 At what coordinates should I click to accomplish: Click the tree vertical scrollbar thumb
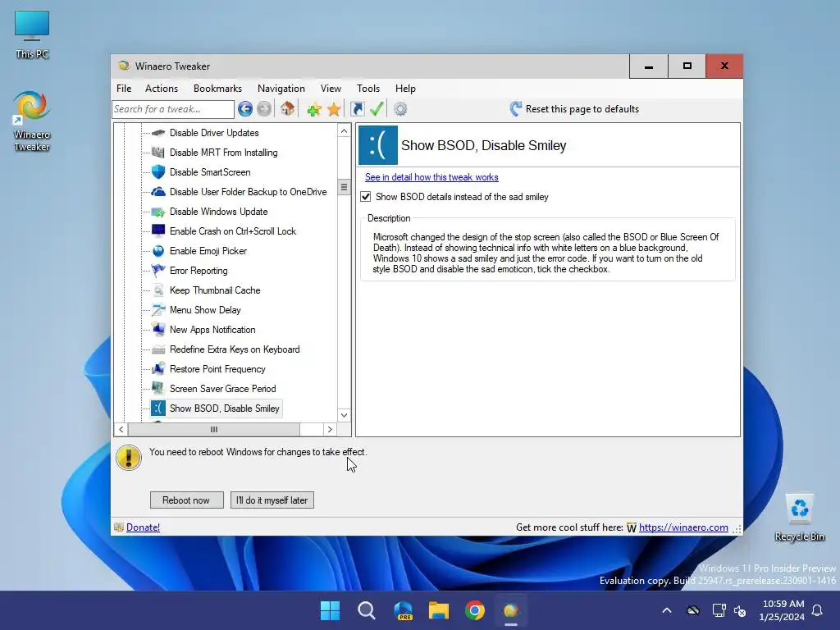(344, 187)
